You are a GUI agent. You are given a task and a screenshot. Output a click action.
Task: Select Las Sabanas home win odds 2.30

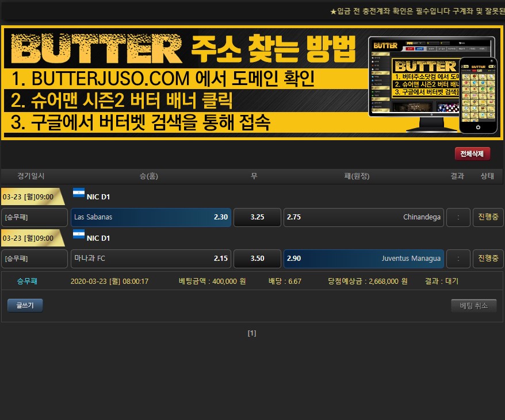pyautogui.click(x=151, y=217)
